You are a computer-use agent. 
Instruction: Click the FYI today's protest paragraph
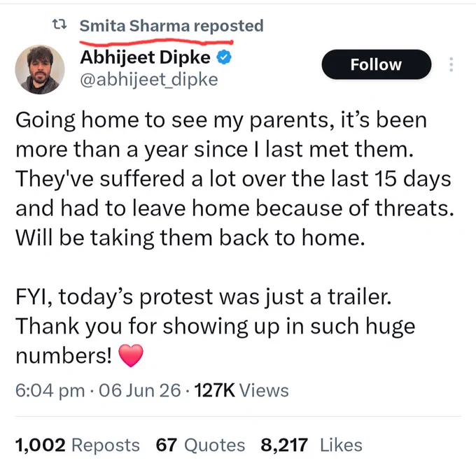coord(215,326)
